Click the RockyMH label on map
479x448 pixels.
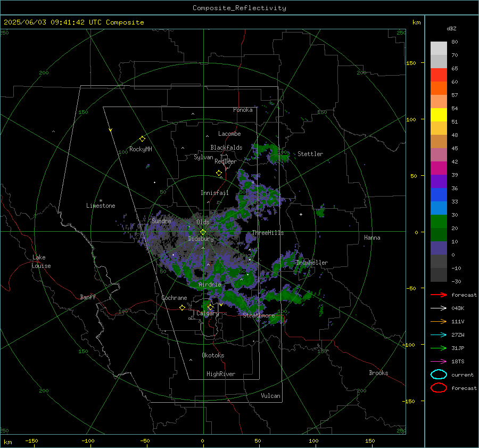141,149
